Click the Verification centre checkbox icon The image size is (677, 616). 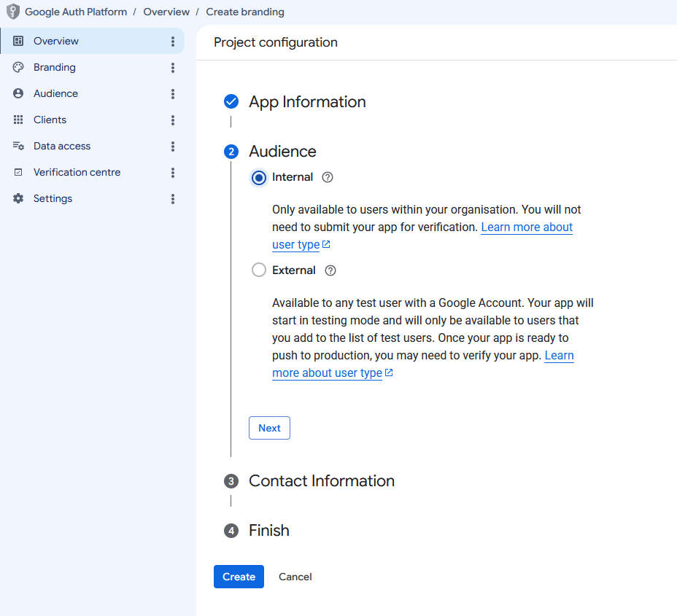(18, 173)
